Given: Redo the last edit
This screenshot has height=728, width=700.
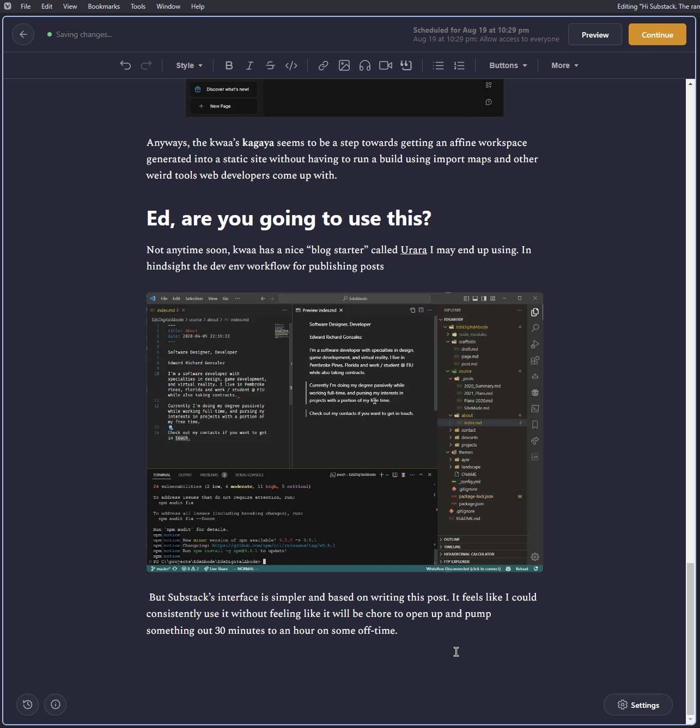Looking at the screenshot, I should (x=146, y=65).
